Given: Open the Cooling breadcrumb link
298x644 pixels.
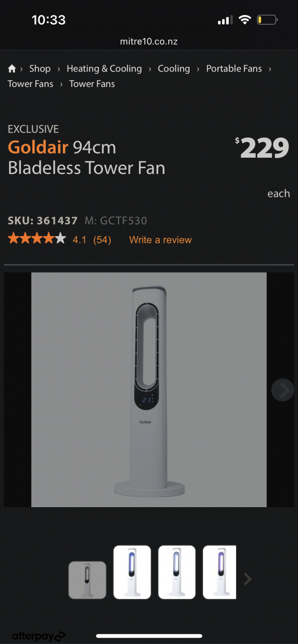Looking at the screenshot, I should 174,69.
